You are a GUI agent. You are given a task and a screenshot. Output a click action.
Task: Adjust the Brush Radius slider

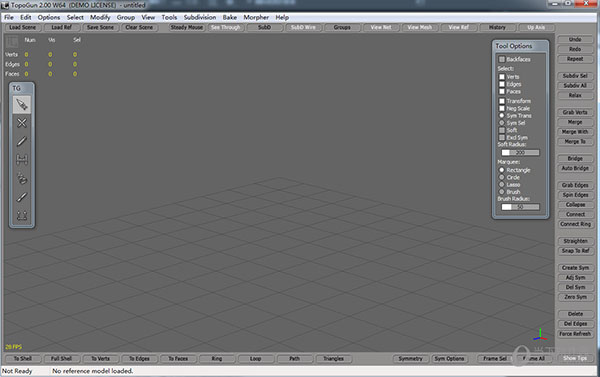tap(520, 207)
